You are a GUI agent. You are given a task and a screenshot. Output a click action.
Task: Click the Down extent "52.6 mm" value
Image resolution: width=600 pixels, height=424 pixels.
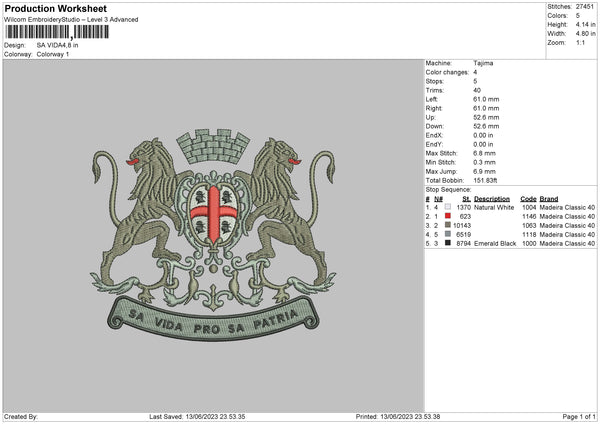[486, 126]
